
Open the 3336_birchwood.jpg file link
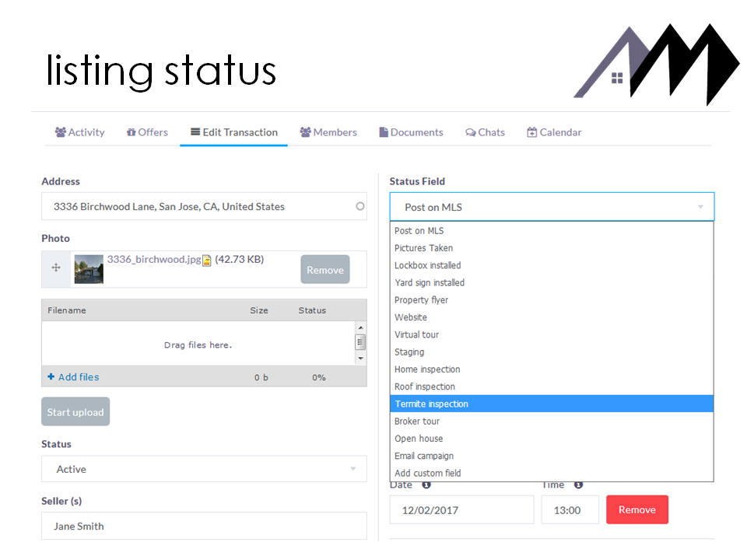(153, 260)
